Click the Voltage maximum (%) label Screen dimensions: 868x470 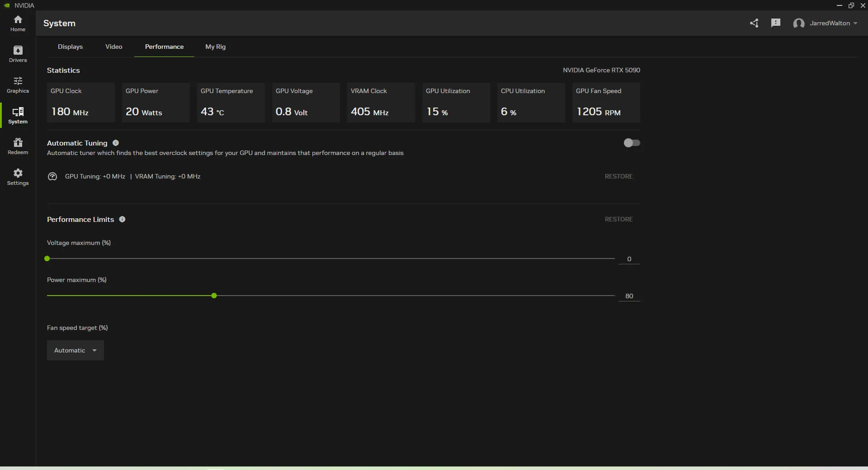[79, 243]
